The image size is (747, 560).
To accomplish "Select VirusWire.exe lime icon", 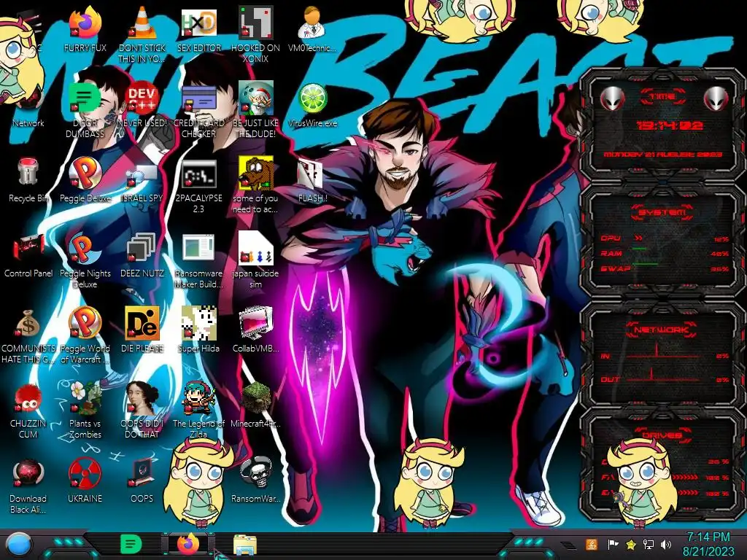I will tap(312, 98).
